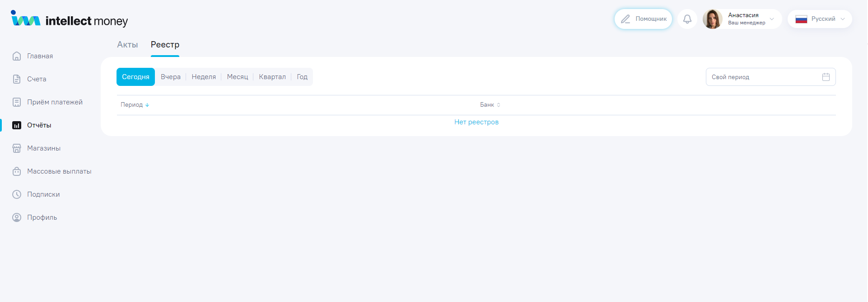This screenshot has height=302, width=868.
Task: Switch period filter to Неделя
Action: tap(204, 77)
